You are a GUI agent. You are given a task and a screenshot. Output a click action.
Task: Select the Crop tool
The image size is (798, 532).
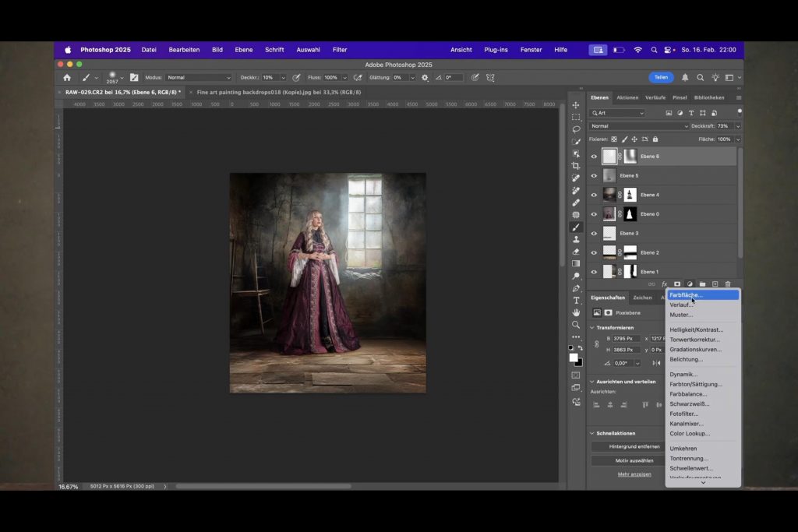576,166
